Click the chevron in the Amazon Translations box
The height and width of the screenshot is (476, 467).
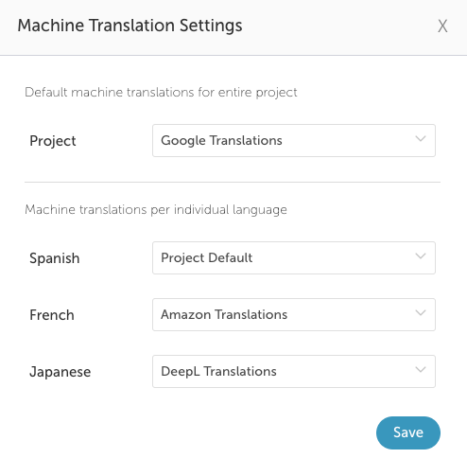[x=421, y=313]
